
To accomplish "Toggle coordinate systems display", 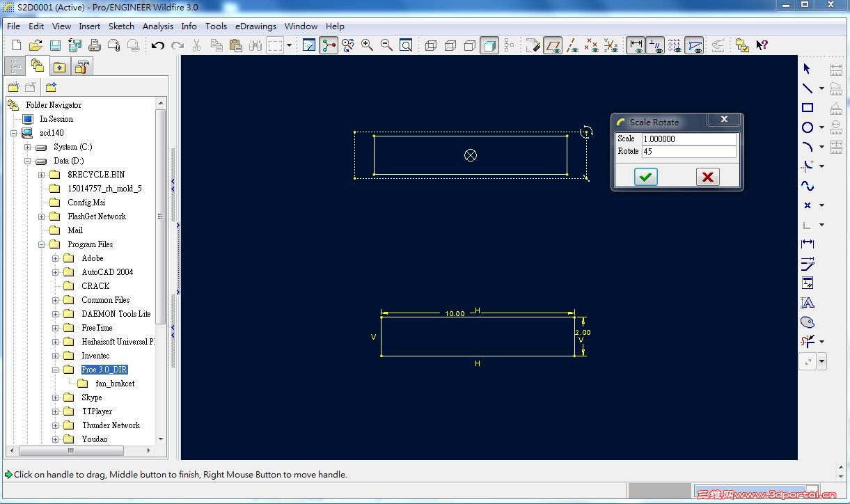I will coord(611,46).
